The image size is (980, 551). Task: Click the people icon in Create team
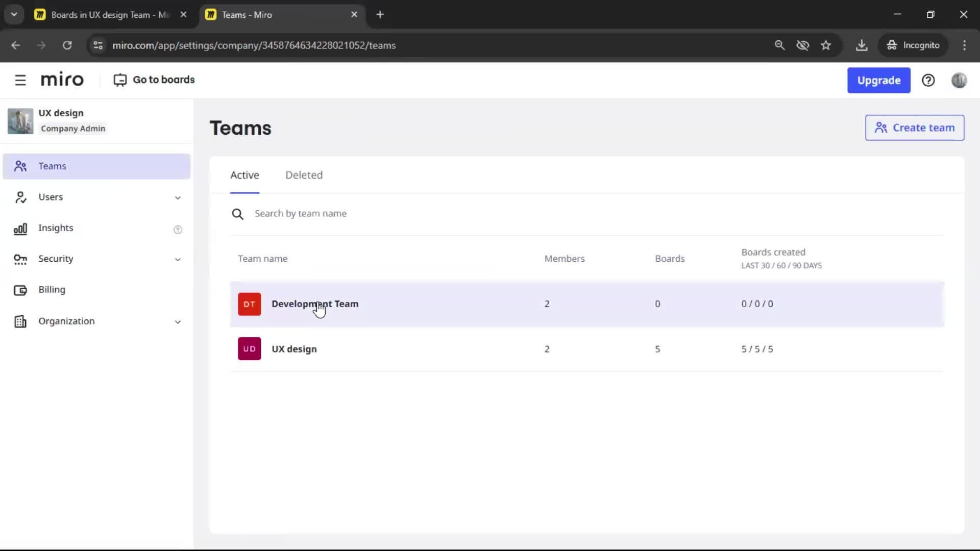tap(880, 128)
